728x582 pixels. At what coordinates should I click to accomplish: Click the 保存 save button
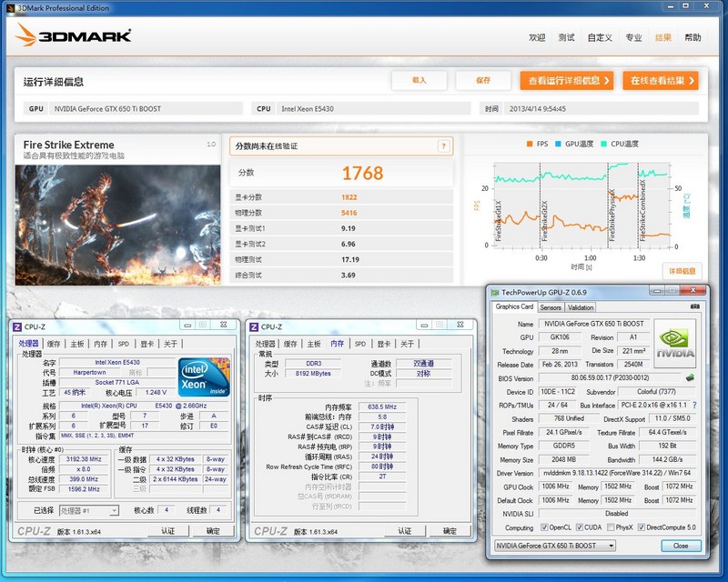[483, 80]
